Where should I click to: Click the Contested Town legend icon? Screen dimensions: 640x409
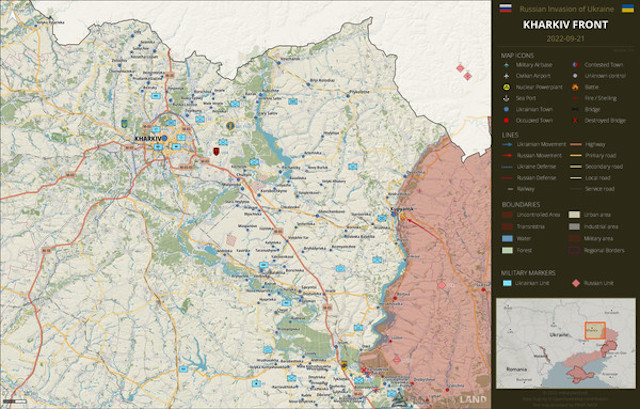pyautogui.click(x=574, y=64)
